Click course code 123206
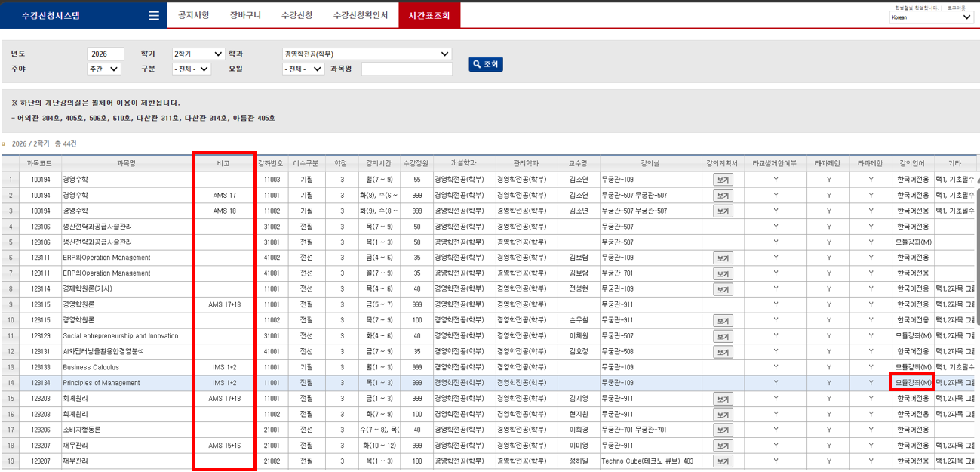This screenshot has height=472, width=980. [x=41, y=430]
